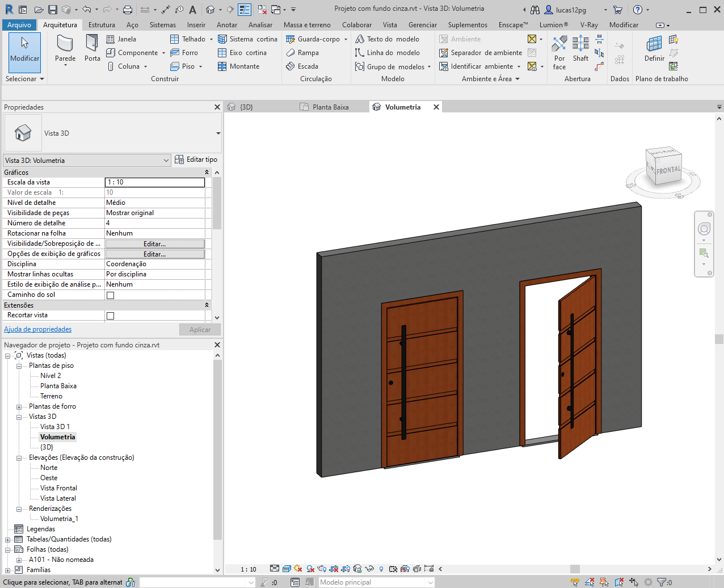Viewport: 724px width, 588px height.
Task: Click the Texto do modelo tool
Action: (388, 39)
